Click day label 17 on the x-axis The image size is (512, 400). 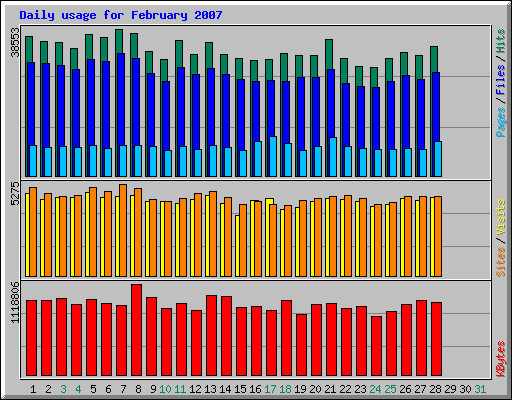tap(270, 389)
